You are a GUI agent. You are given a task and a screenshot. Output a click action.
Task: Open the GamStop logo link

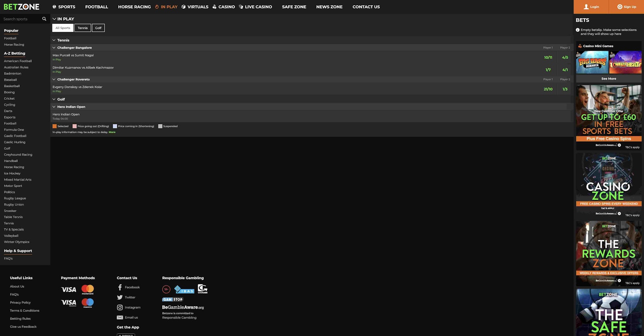173,299
